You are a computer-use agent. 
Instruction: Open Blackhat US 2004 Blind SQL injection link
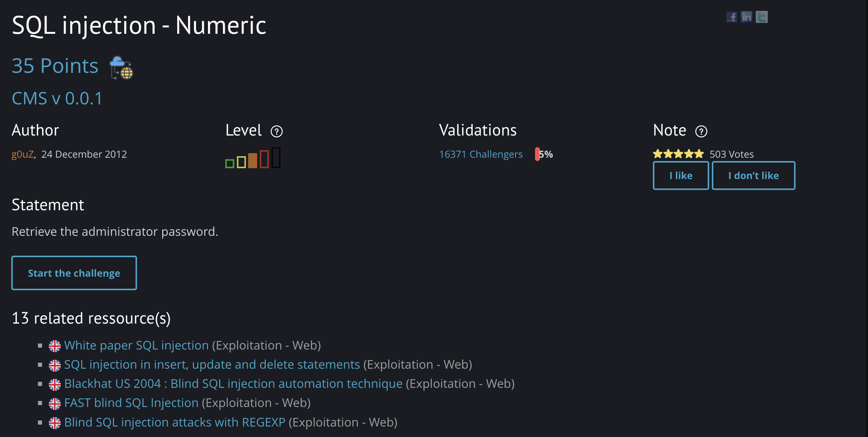[234, 384]
